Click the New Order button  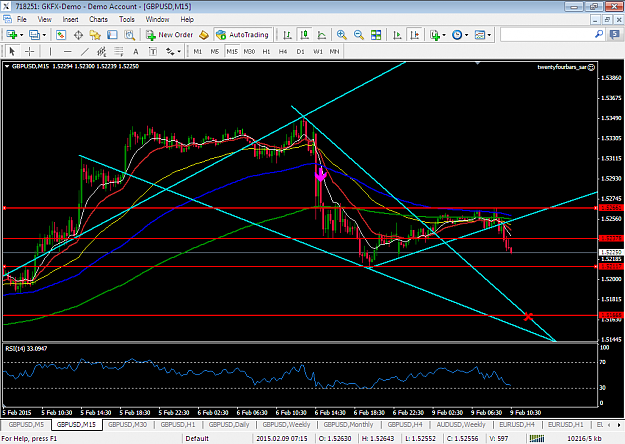point(169,35)
